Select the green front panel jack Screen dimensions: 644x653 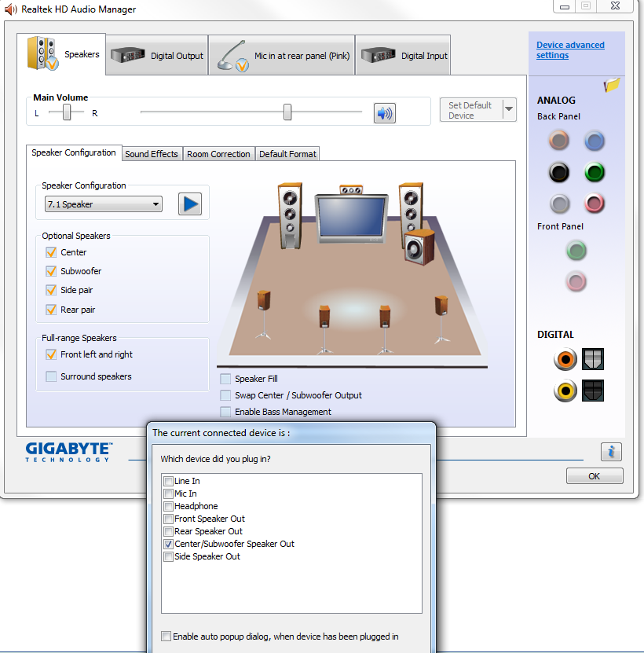coord(576,251)
